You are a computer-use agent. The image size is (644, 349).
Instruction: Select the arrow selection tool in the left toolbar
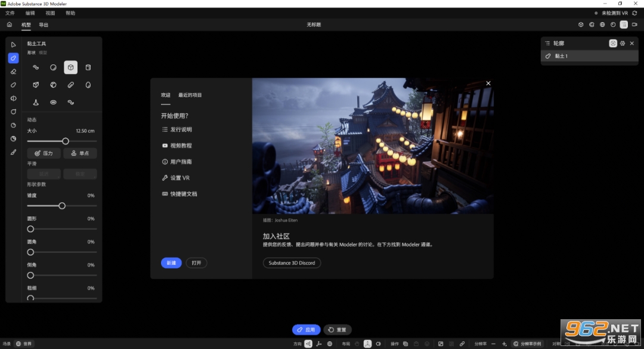tap(13, 44)
